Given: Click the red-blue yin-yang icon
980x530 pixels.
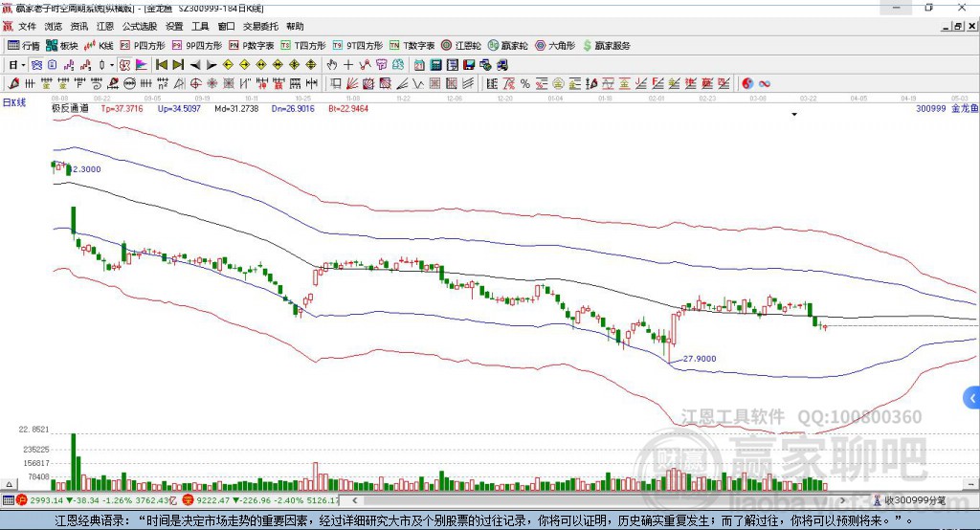Looking at the screenshot, I should point(747,84).
